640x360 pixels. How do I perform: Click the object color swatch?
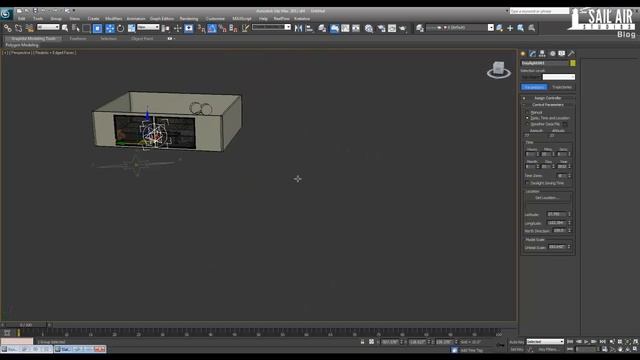pyautogui.click(x=573, y=63)
